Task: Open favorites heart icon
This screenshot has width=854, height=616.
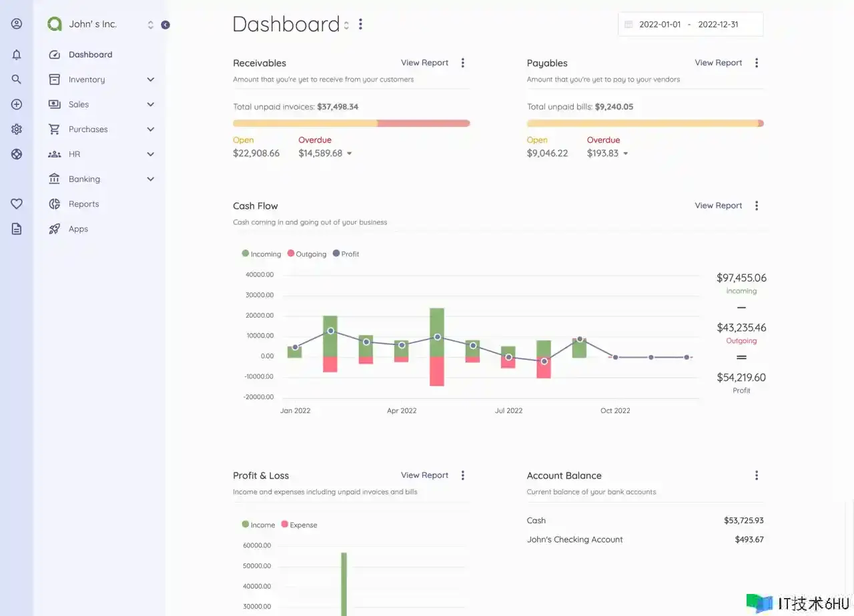Action: coord(17,204)
